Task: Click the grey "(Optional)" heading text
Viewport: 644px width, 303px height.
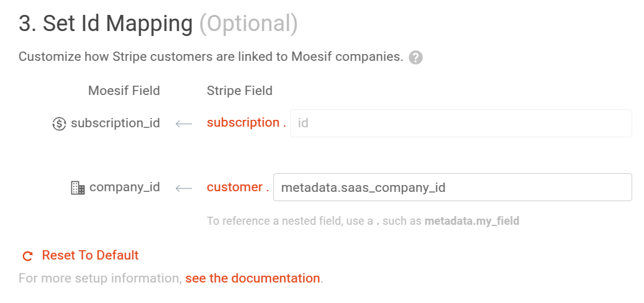Action: point(248,24)
